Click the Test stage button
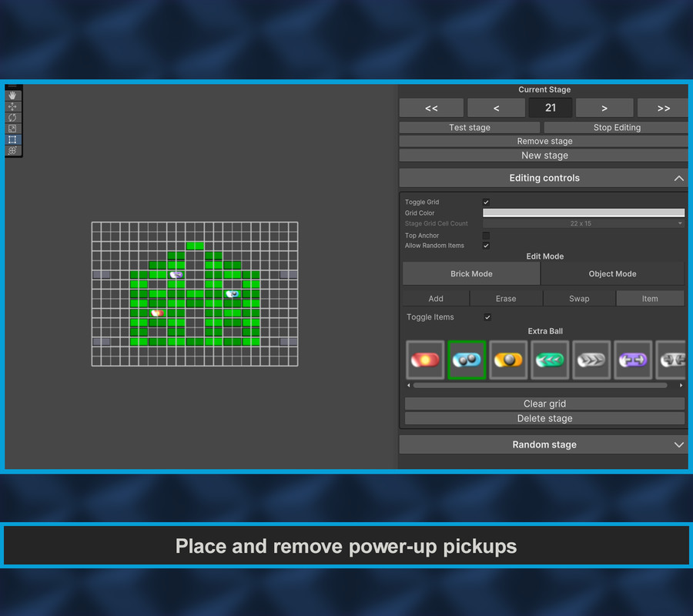 click(470, 127)
